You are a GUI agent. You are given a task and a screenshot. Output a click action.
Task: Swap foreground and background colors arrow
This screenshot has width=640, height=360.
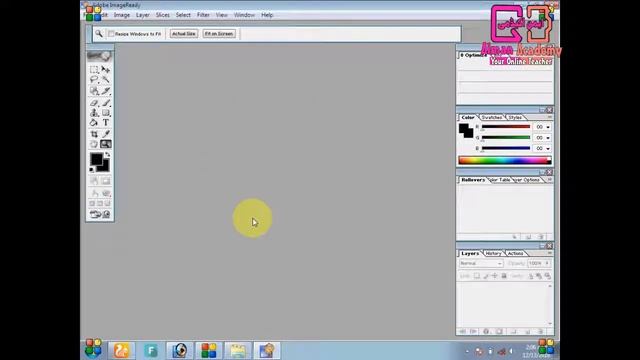point(107,155)
